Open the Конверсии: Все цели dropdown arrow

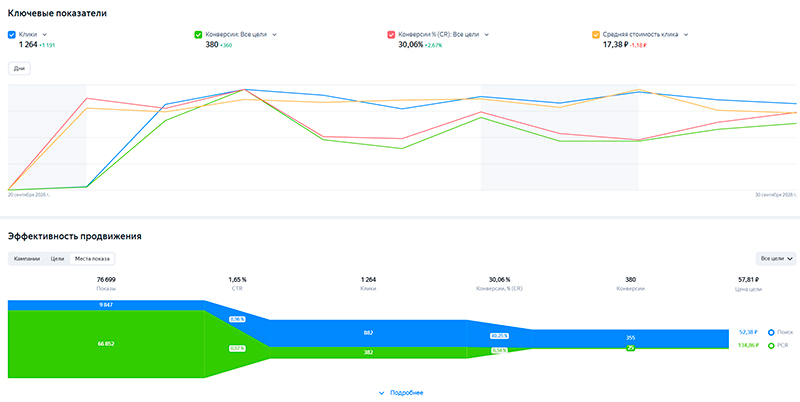coord(274,35)
